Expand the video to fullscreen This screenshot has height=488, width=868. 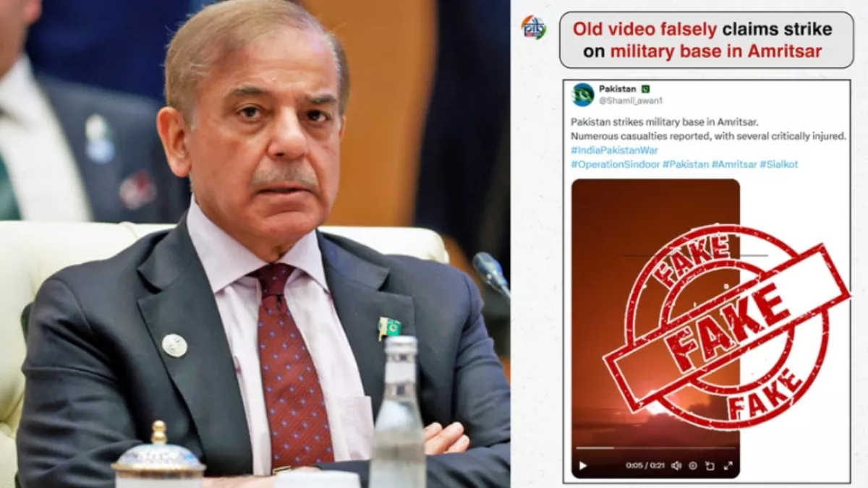pos(728,466)
